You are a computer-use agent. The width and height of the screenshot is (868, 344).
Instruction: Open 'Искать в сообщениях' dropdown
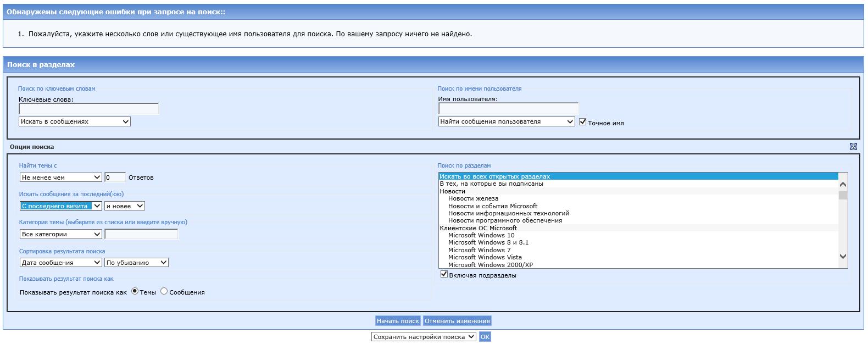75,121
